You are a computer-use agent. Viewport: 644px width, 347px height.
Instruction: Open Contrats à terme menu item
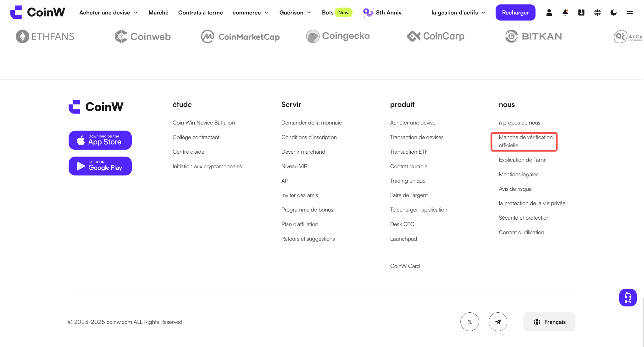point(201,13)
